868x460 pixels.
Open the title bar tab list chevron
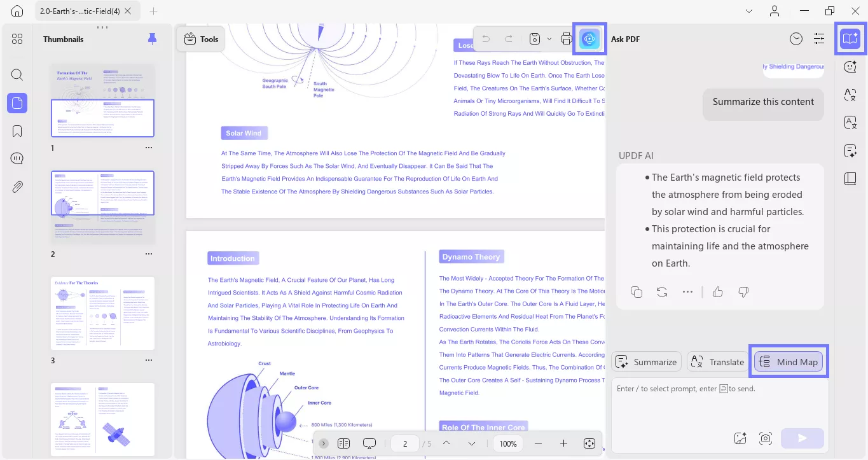749,11
